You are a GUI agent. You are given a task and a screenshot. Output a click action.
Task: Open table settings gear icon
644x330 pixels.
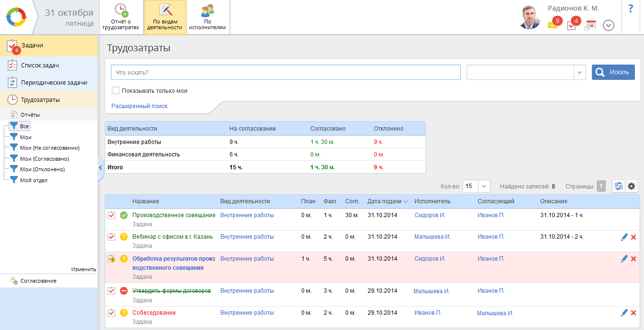click(632, 186)
